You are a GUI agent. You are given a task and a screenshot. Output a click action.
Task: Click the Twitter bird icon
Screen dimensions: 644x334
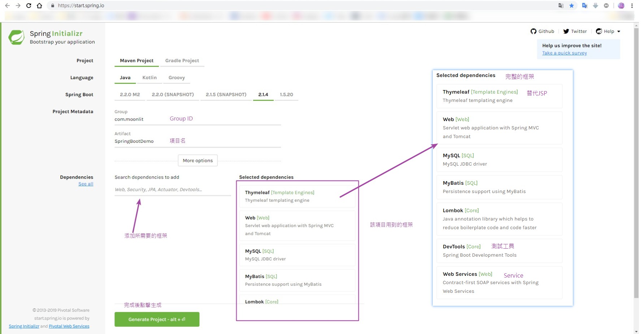coord(566,31)
